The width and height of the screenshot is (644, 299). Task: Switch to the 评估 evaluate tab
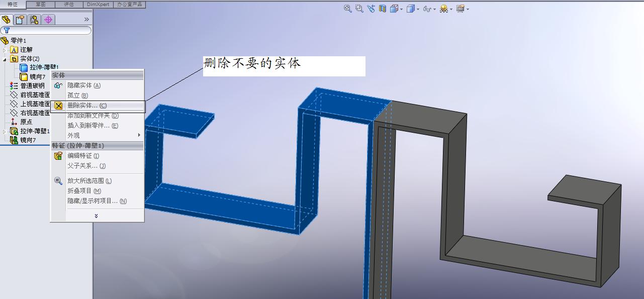tap(69, 4)
